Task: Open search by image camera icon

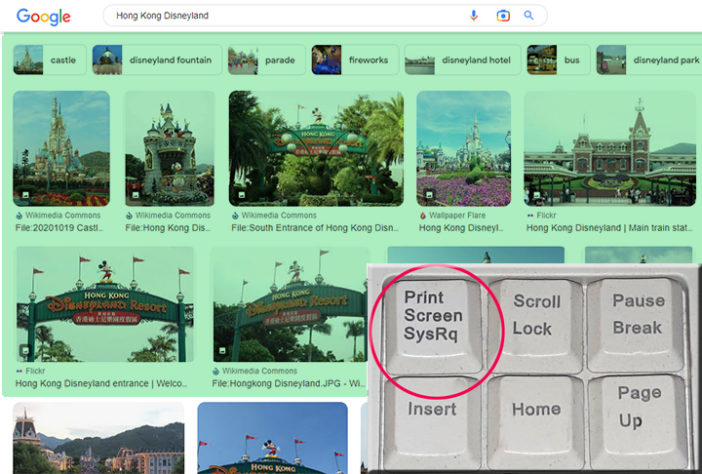Action: click(x=503, y=16)
